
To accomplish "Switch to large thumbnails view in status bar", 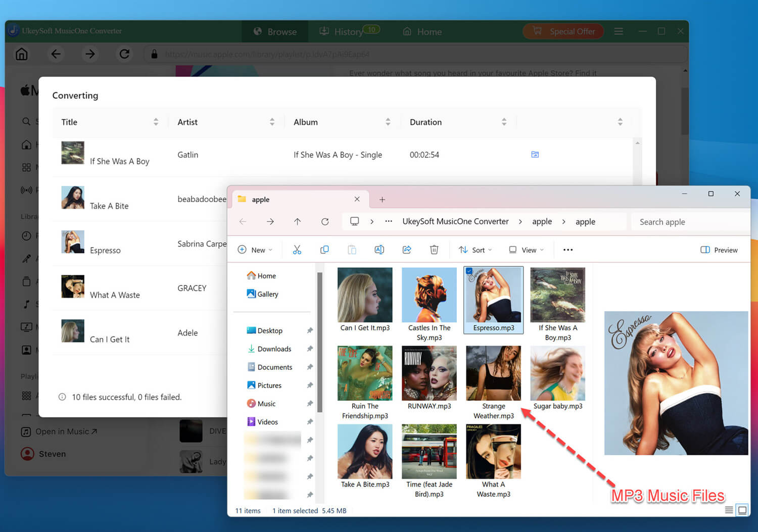I will pyautogui.click(x=742, y=510).
